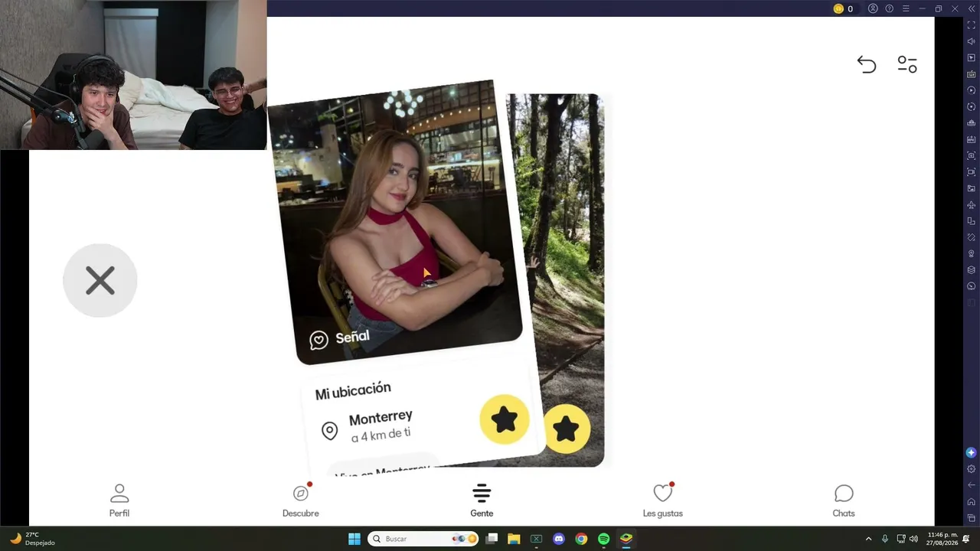Click the BlueStacks airplane mode icon
This screenshot has width=980, height=551.
point(972,205)
